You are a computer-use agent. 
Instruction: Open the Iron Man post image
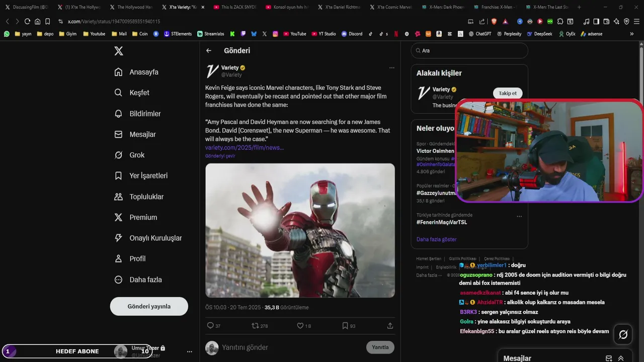tap(300, 230)
